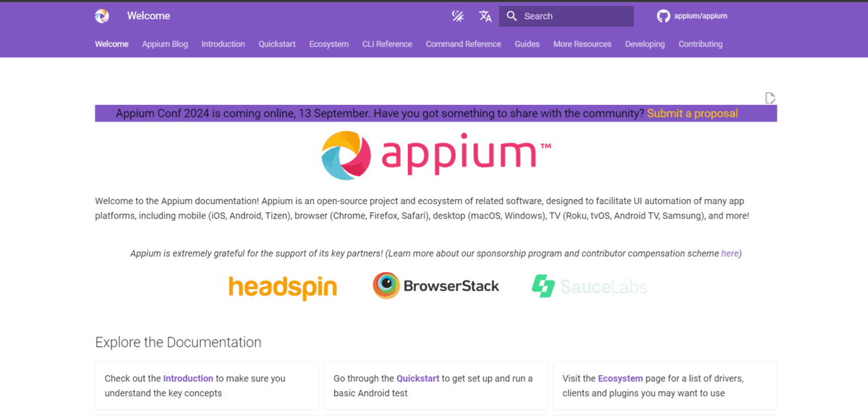This screenshot has width=868, height=417.
Task: Click the Sauce Labs partner logo
Action: (x=588, y=287)
